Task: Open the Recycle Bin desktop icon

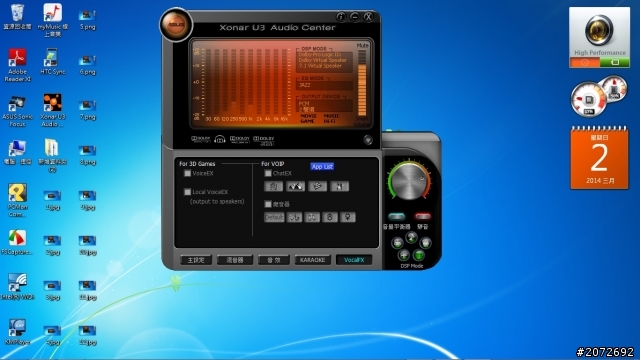Action: (x=17, y=17)
